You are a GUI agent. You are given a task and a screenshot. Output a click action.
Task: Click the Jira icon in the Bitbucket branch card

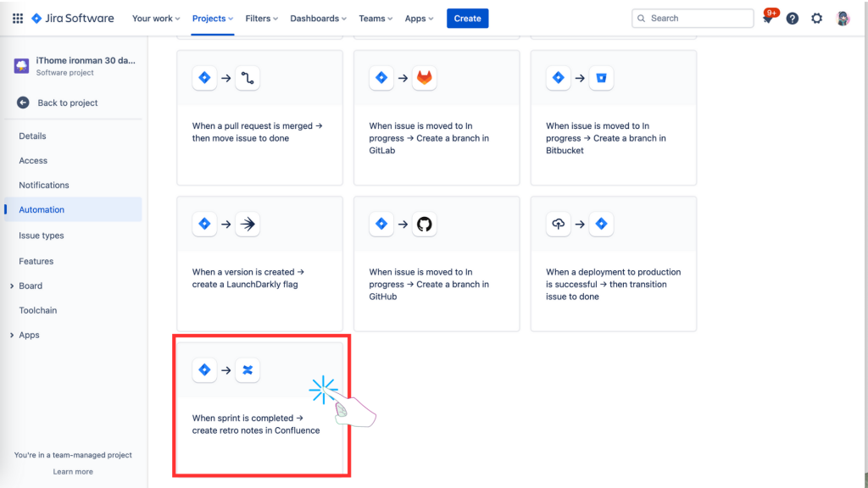pyautogui.click(x=558, y=78)
